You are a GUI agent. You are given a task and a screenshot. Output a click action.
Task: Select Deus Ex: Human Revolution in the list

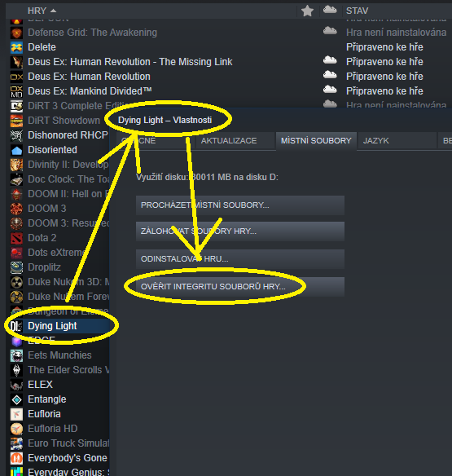89,77
